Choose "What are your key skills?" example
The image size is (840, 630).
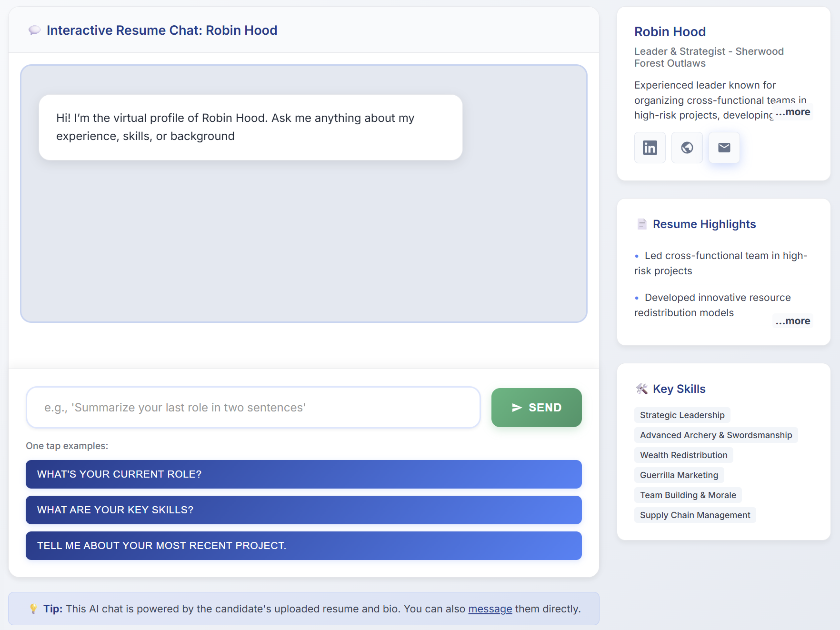point(303,510)
